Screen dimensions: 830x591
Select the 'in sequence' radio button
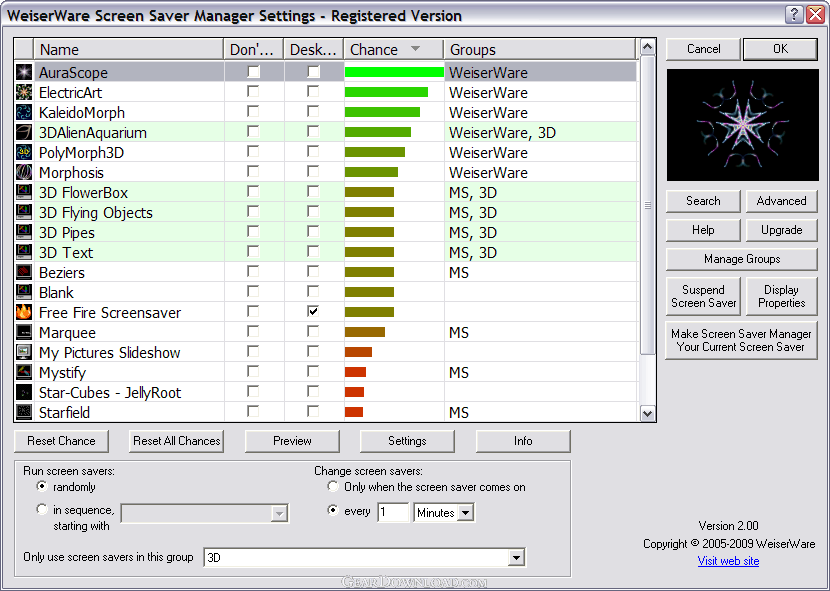pos(42,510)
